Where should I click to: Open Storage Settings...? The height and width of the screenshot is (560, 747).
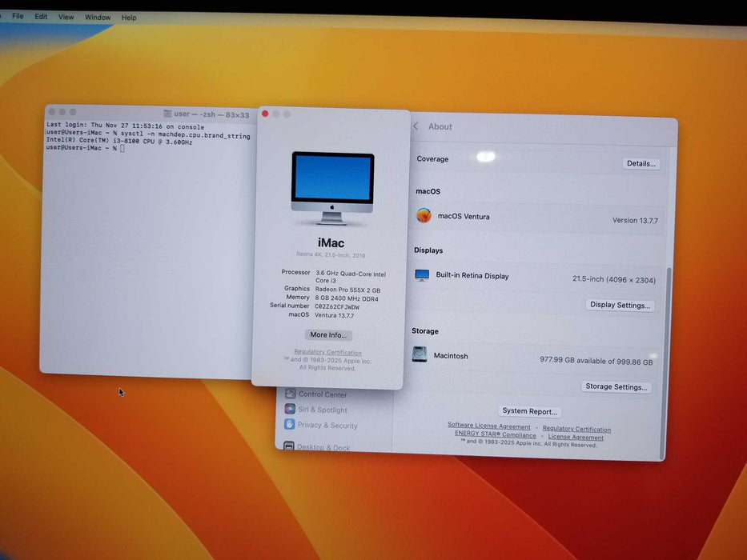tap(616, 386)
